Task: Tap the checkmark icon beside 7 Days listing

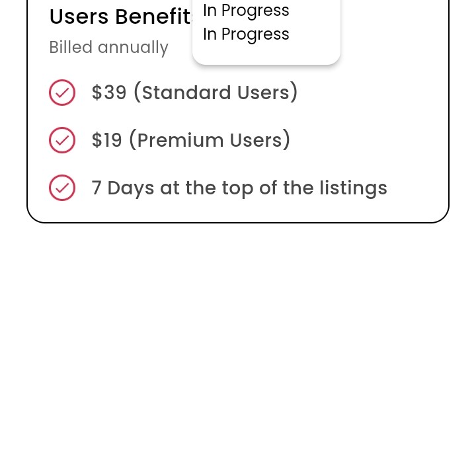Action: click(62, 188)
